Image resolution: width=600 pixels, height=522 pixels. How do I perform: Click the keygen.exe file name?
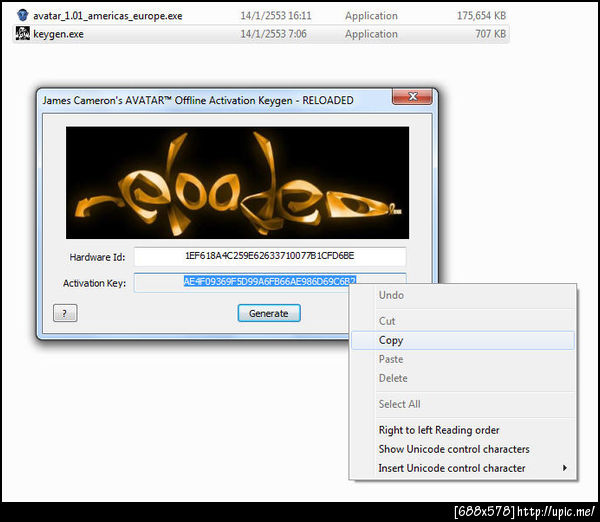pyautogui.click(x=58, y=34)
